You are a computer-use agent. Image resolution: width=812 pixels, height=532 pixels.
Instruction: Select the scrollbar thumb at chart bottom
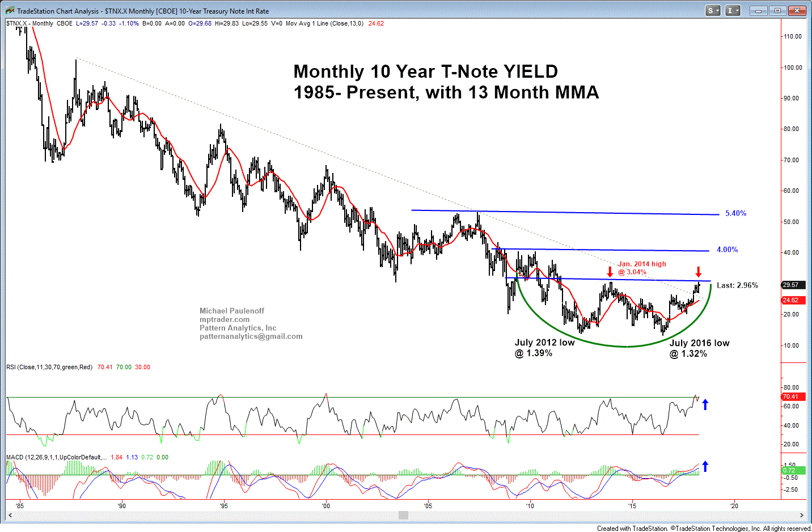pyautogui.click(x=403, y=516)
